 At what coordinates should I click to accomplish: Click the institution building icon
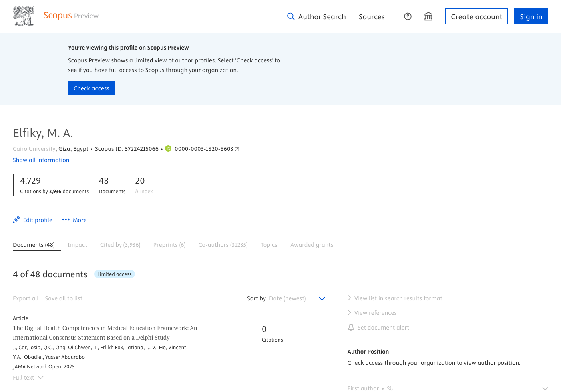428,16
